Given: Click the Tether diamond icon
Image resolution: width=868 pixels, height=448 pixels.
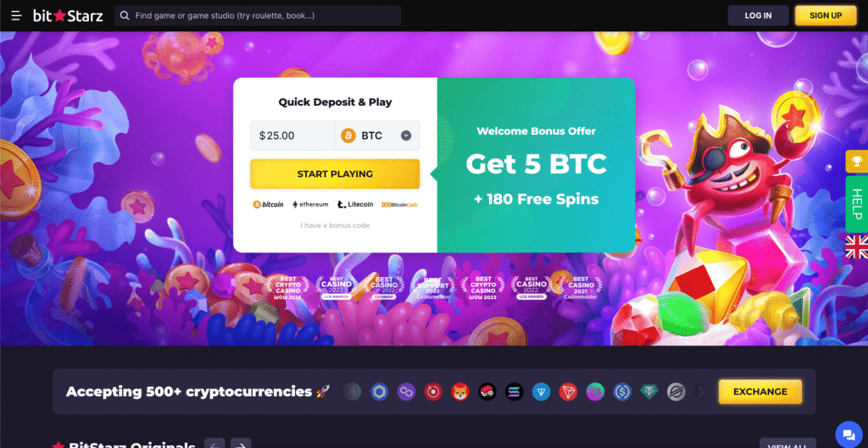Looking at the screenshot, I should (649, 391).
